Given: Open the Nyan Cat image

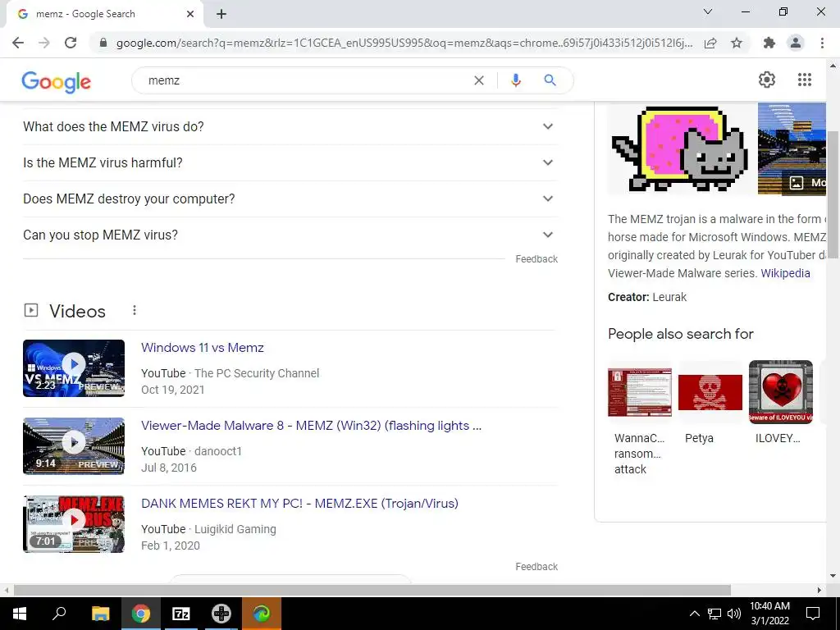Looking at the screenshot, I should pyautogui.click(x=682, y=149).
